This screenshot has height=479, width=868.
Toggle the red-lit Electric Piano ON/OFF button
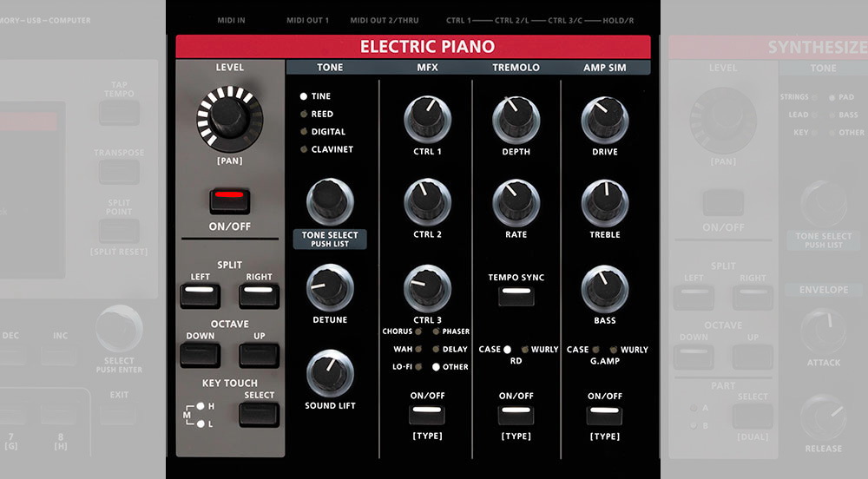click(x=230, y=200)
